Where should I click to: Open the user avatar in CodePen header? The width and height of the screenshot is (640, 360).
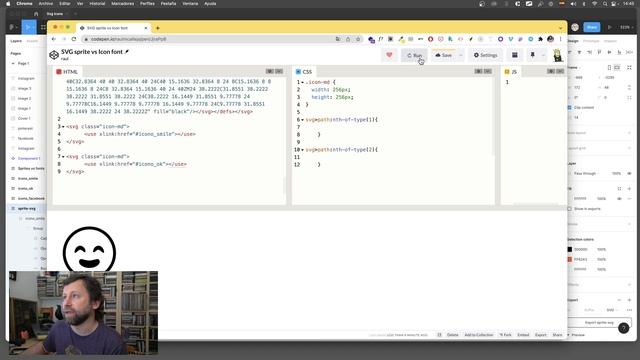[558, 55]
